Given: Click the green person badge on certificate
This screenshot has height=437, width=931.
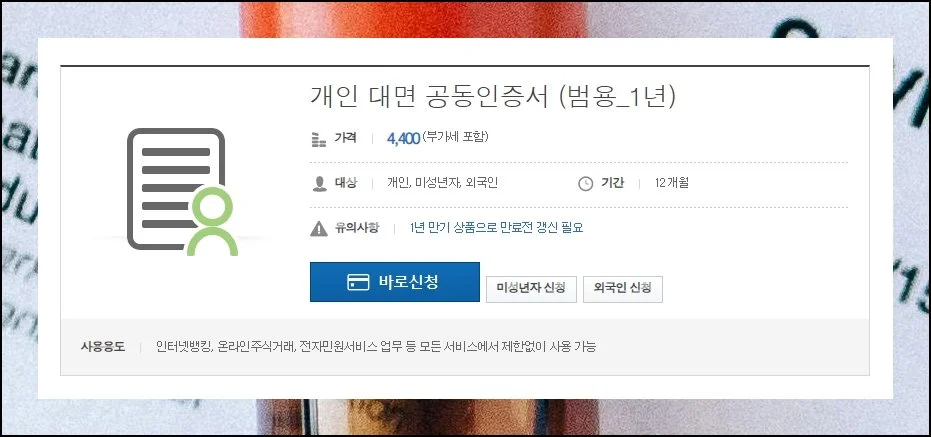Looking at the screenshot, I should tap(212, 222).
